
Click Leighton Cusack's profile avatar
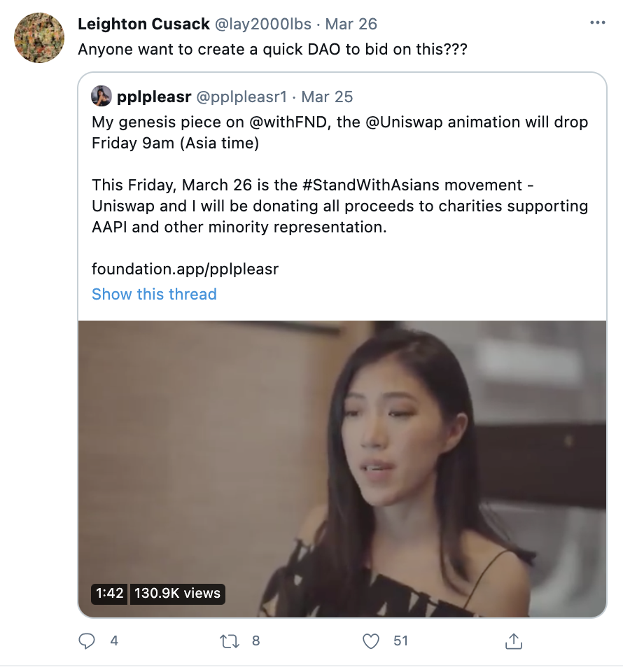[39, 38]
